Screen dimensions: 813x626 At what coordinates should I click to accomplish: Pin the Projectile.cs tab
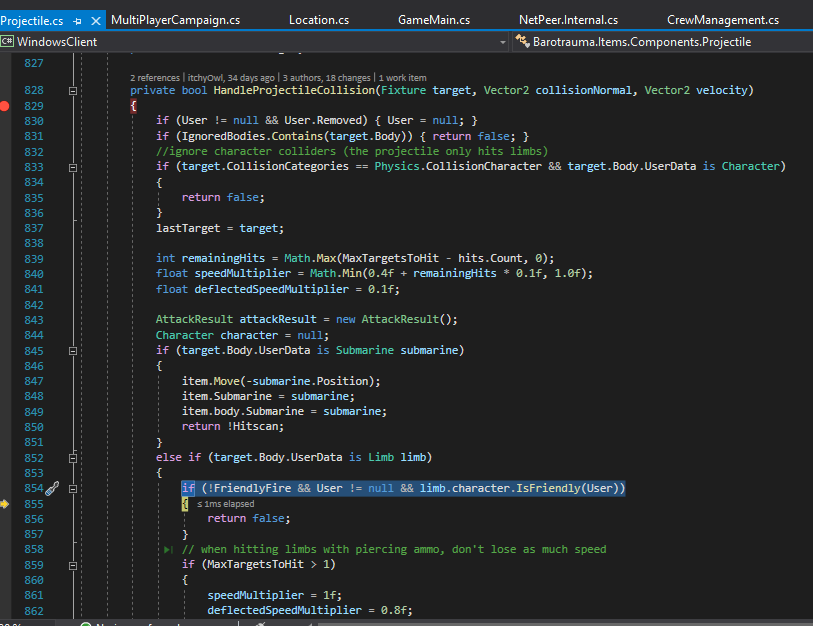pos(77,21)
